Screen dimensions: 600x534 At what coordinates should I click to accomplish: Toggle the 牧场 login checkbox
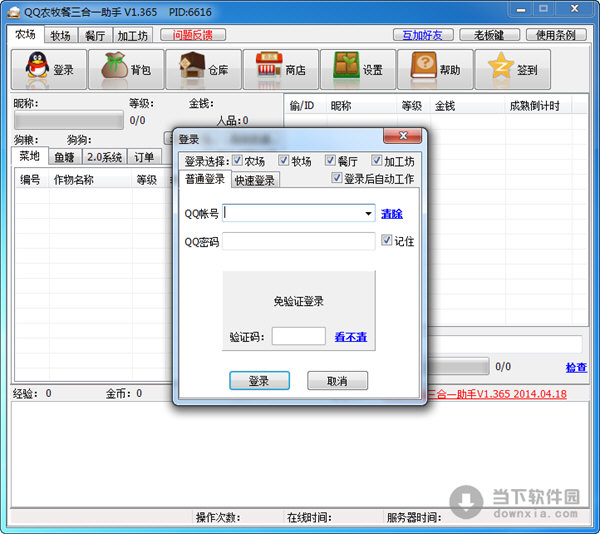coord(284,160)
